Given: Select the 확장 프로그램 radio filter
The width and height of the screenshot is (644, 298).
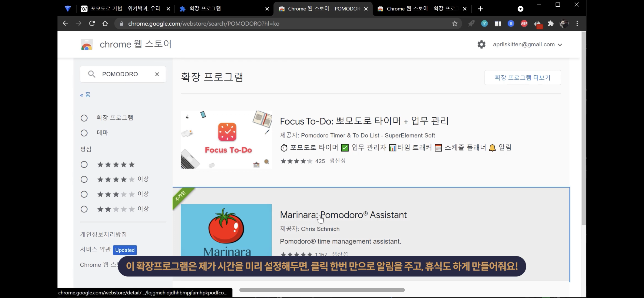Looking at the screenshot, I should [84, 118].
